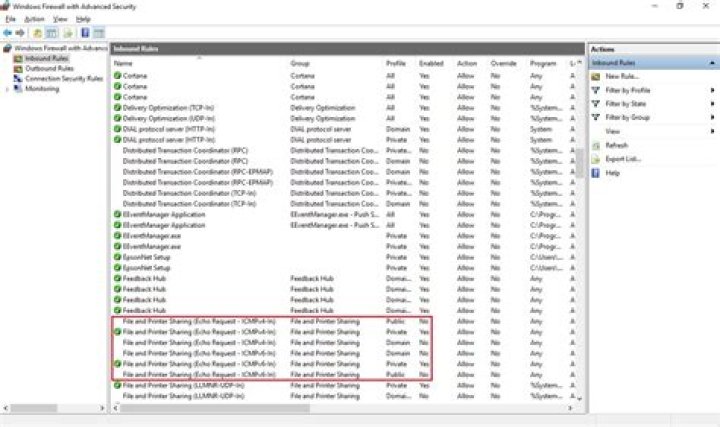Click console tree scroll right arrow
This screenshot has width=720, height=427.
pyautogui.click(x=102, y=408)
